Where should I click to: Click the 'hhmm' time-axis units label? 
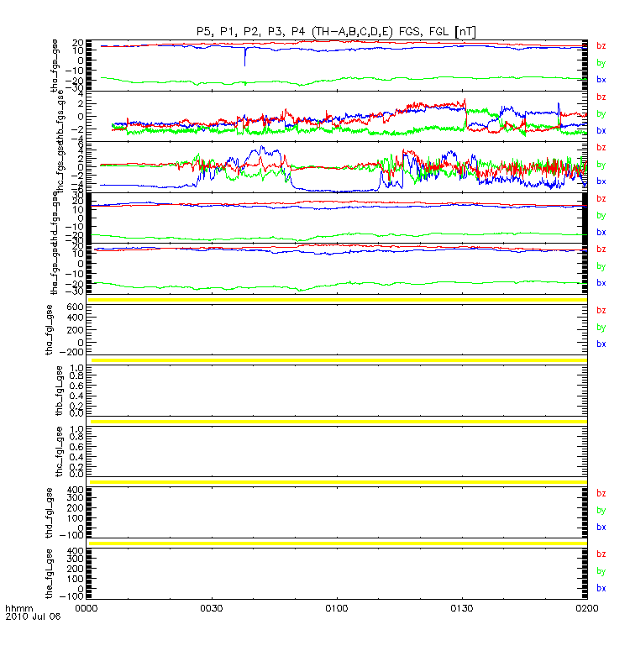[x=18, y=608]
